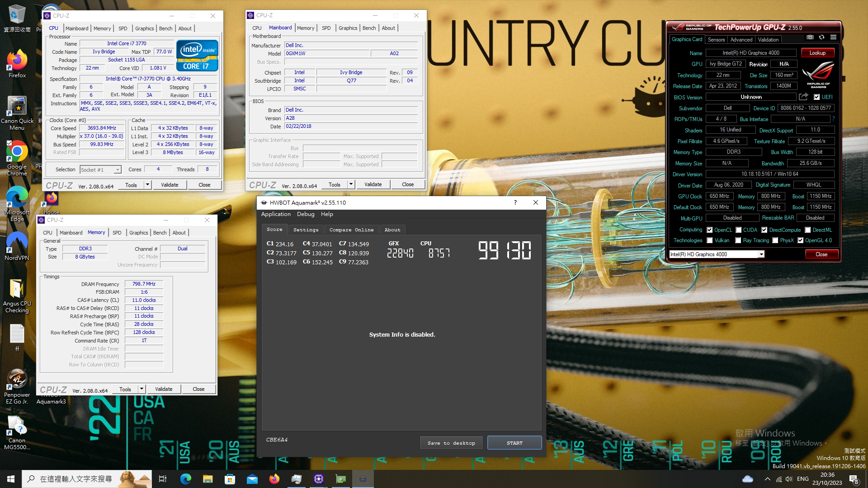Viewport: 868px width, 488px height.
Task: Show hidden system tray icons chevron
Action: 767,479
